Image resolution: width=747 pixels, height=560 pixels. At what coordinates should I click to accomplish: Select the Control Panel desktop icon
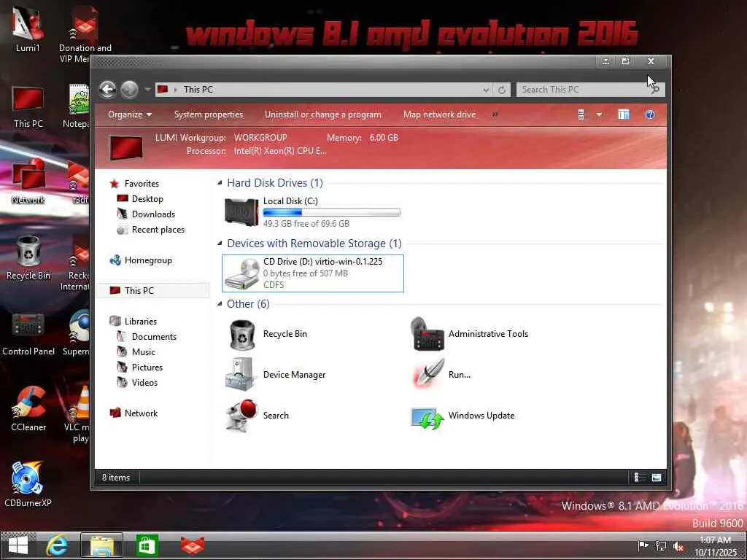pos(28,334)
